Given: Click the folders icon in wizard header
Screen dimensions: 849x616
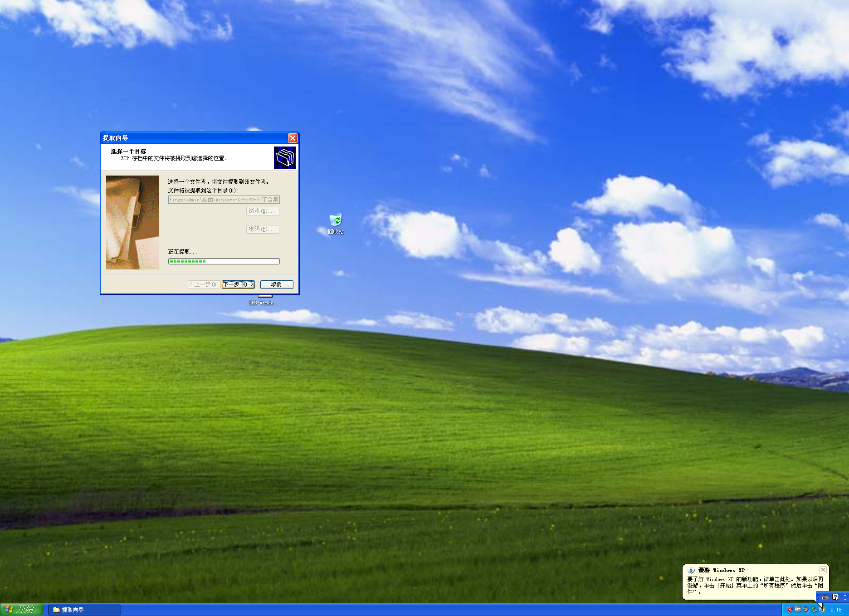Looking at the screenshot, I should [285, 157].
